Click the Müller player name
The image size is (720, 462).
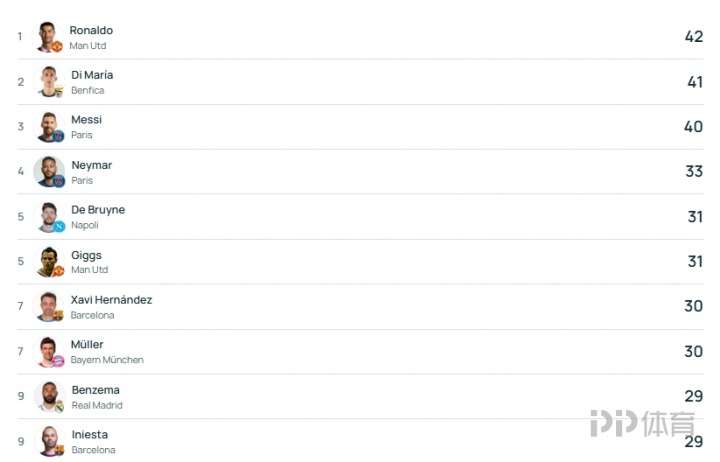[87, 345]
